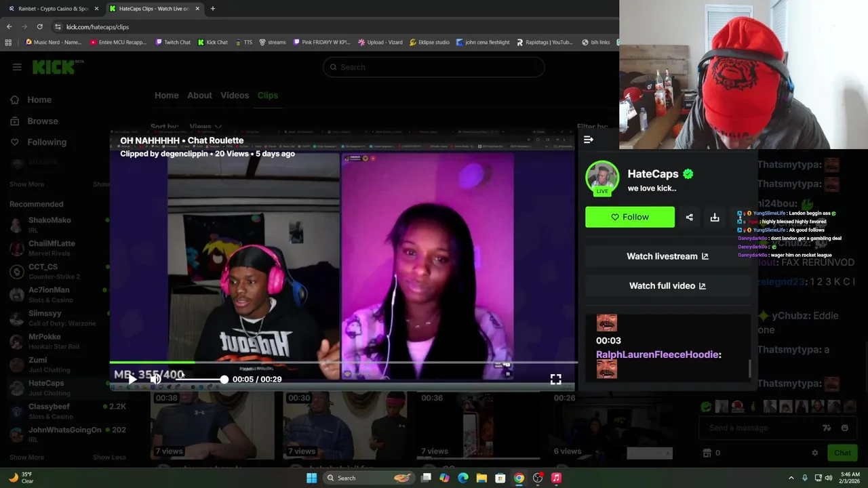Viewport: 868px width, 488px height.
Task: Select Slimssyy recommended channel
Action: point(59,318)
